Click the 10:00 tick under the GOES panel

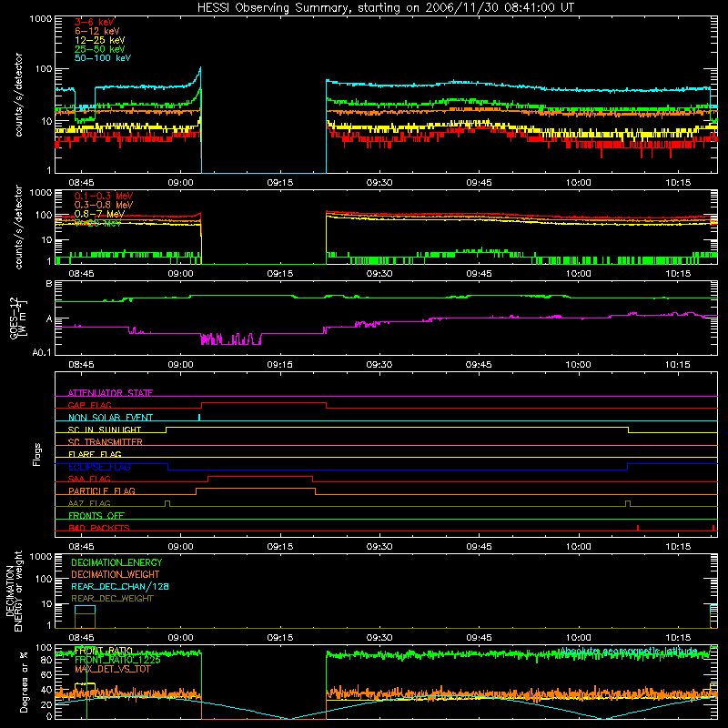tap(579, 365)
